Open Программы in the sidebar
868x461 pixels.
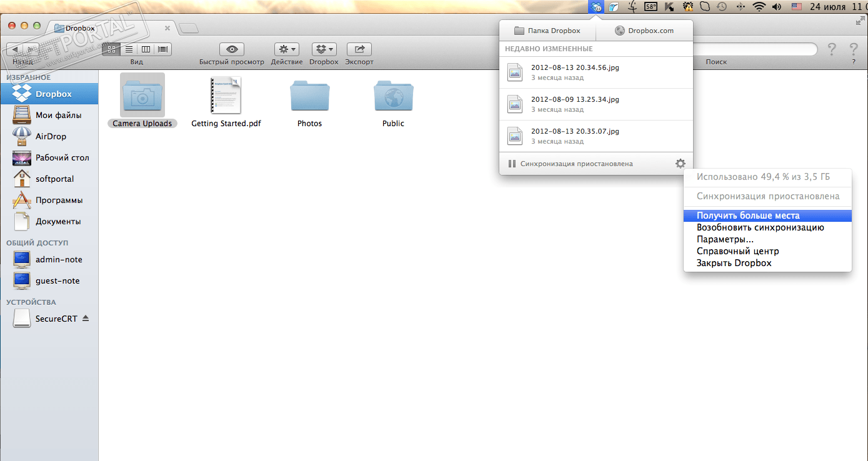coord(49,200)
